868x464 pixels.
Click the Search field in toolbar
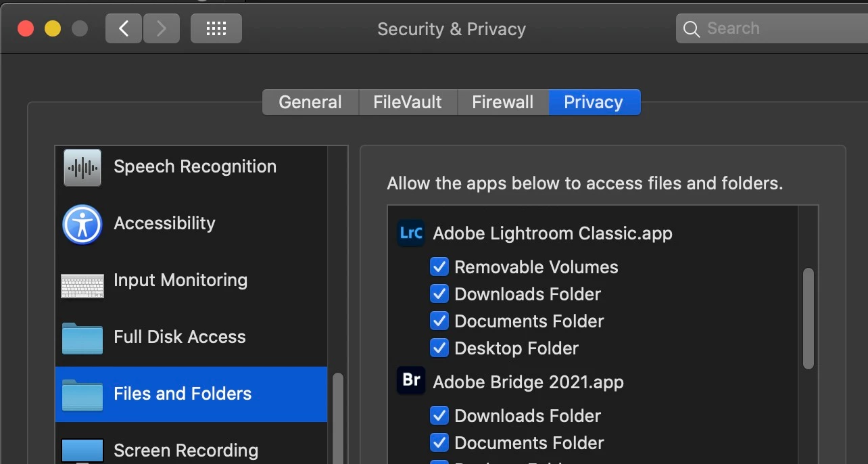coord(772,28)
